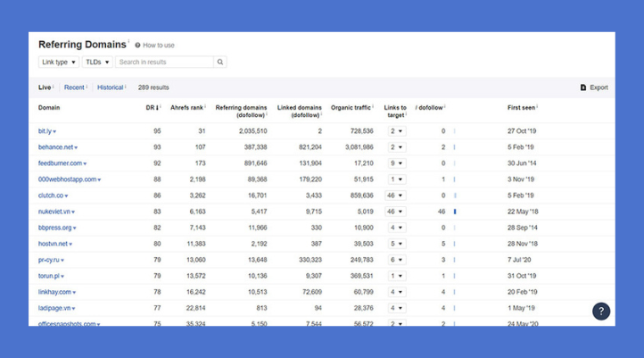Click referring domains value 2,035,510
The height and width of the screenshot is (358, 644).
point(253,131)
